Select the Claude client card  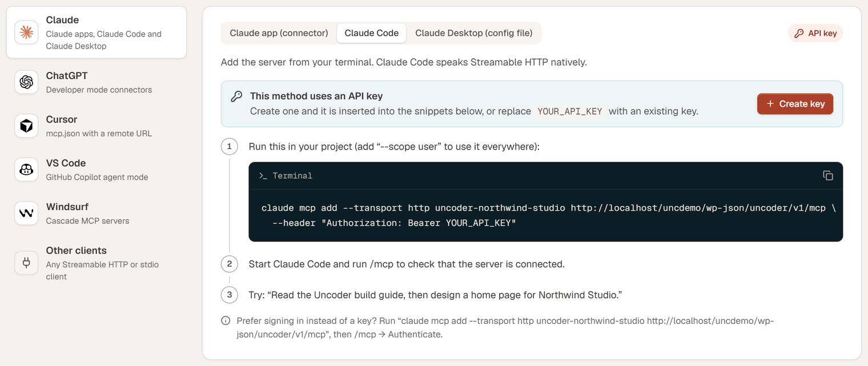click(x=97, y=33)
